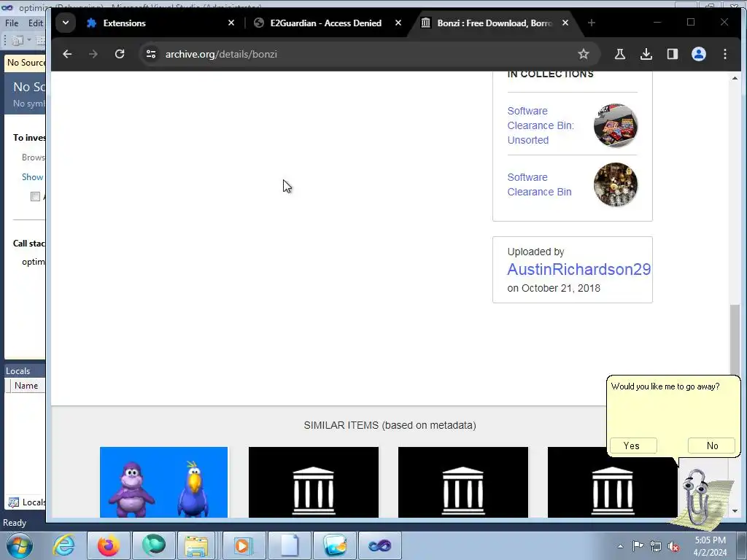Viewport: 747px width, 560px height.
Task: Open green globe browser taskbar icon
Action: [153, 545]
